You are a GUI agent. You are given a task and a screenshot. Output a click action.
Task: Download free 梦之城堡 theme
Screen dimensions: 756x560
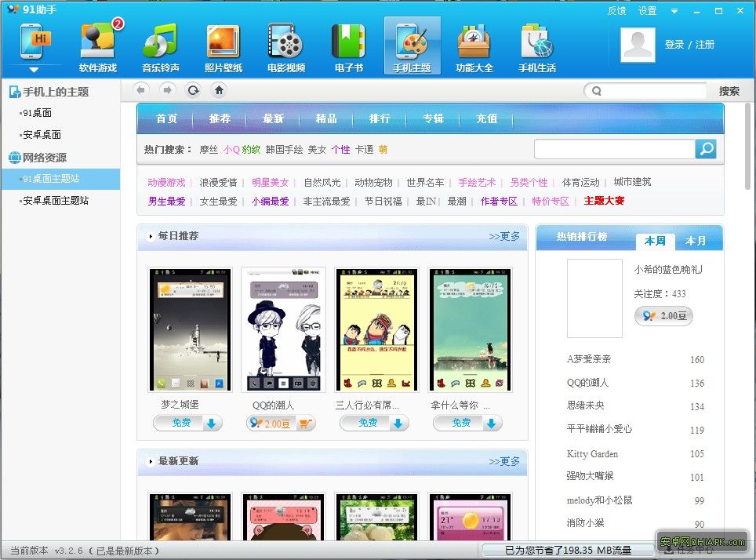click(187, 423)
